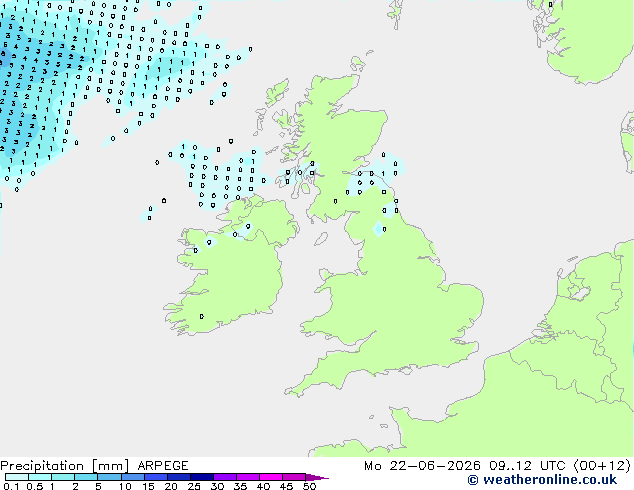The width and height of the screenshot is (634, 490).
Task: Click the 25–30 mm dark blue legend swatch
Action: coord(201,477)
